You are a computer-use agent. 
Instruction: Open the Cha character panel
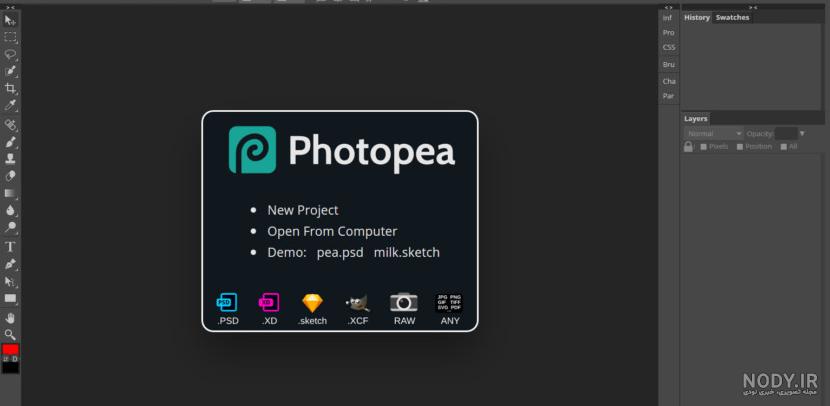pos(669,82)
